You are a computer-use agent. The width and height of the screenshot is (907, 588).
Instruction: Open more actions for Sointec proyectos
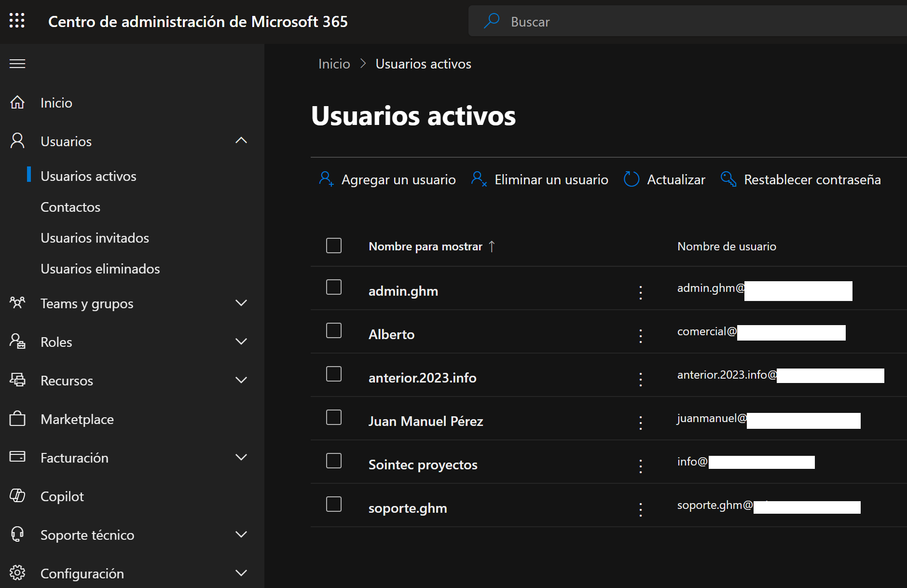click(640, 466)
